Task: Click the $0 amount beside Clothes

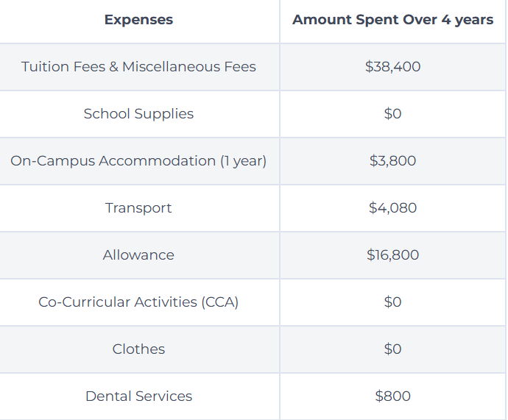Action: (x=392, y=349)
